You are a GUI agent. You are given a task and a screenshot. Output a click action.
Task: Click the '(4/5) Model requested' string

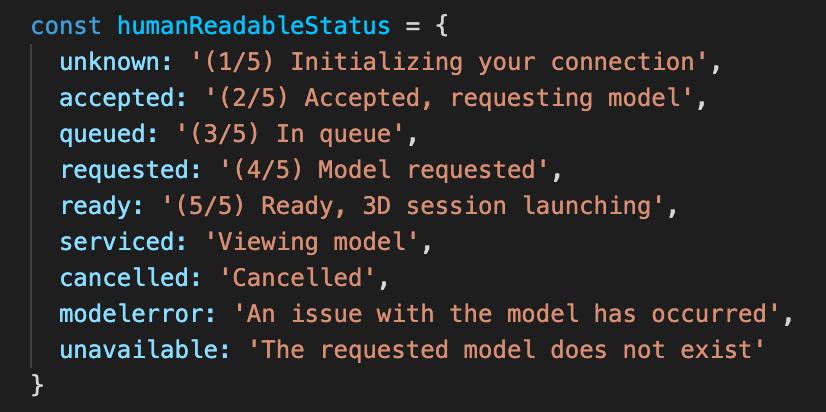click(x=384, y=170)
